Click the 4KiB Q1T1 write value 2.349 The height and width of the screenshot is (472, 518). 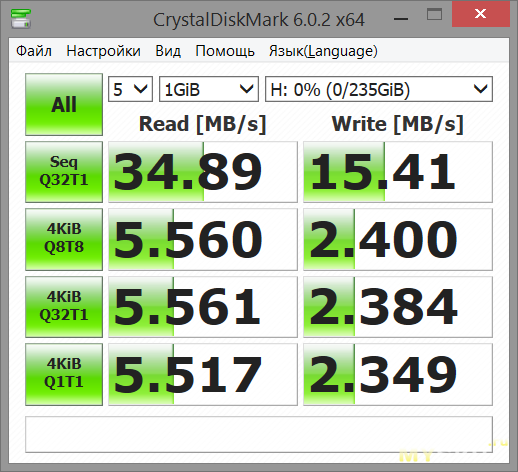coord(398,374)
